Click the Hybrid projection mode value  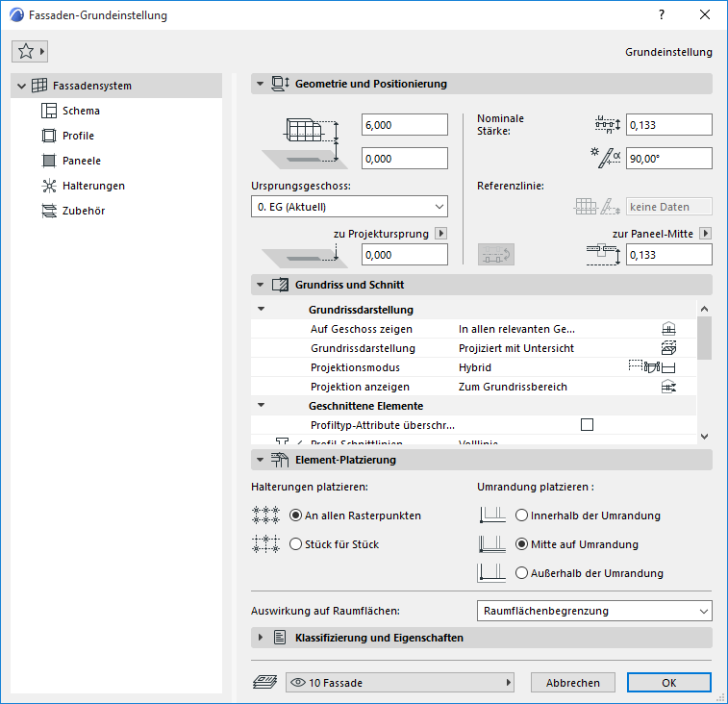coord(475,367)
